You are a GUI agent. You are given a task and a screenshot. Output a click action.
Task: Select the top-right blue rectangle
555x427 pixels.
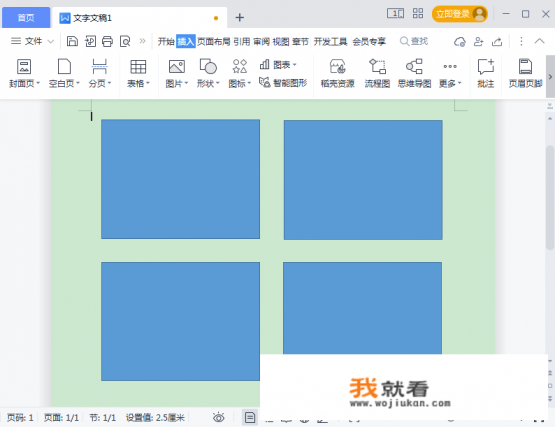click(363, 180)
